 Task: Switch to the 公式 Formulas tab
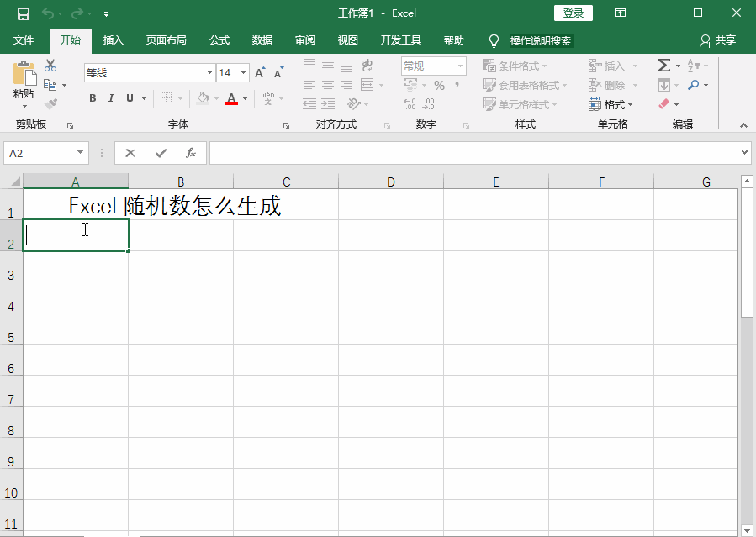219,40
